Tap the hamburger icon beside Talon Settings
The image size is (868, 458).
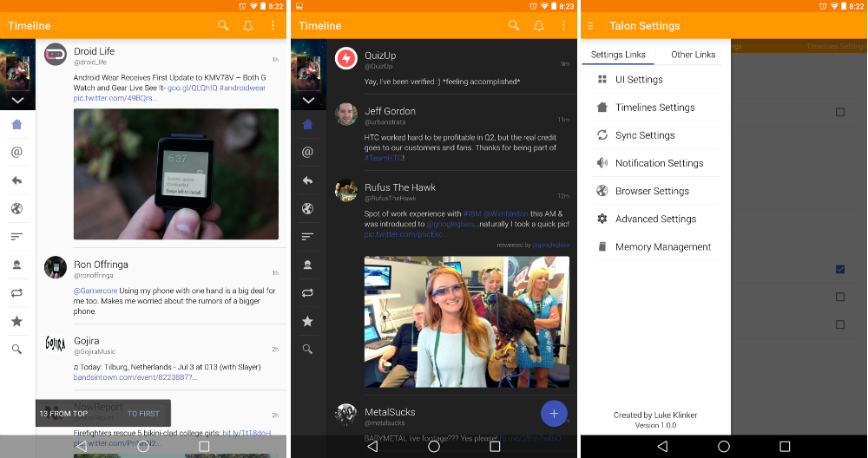[590, 26]
